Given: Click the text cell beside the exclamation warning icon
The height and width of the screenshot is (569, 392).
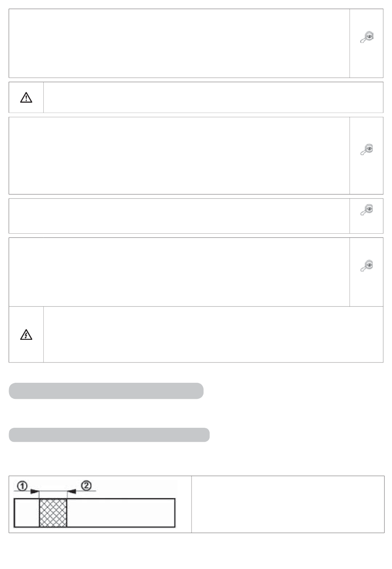Looking at the screenshot, I should click(213, 97).
